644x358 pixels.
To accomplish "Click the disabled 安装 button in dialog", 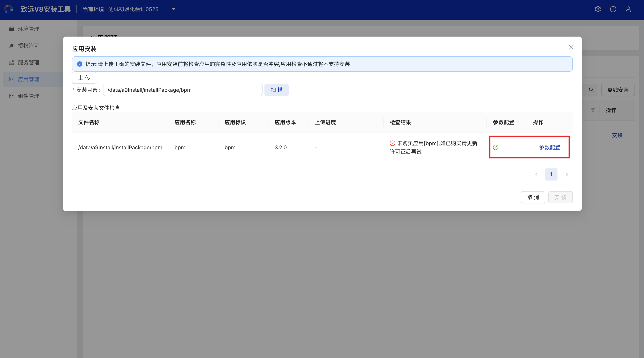I will [x=561, y=197].
